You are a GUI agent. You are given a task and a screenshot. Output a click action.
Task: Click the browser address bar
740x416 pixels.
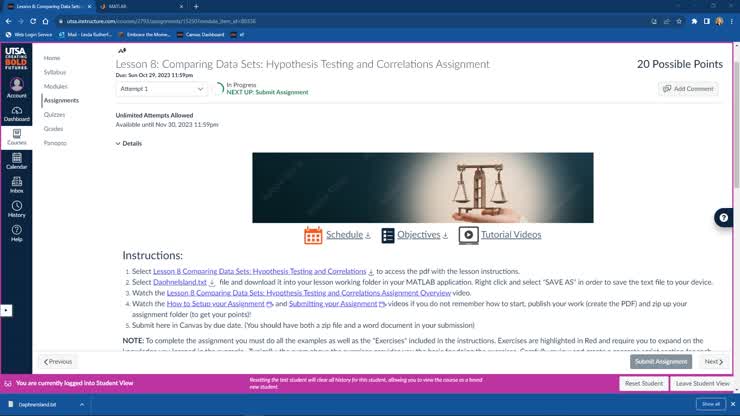pyautogui.click(x=300, y=20)
